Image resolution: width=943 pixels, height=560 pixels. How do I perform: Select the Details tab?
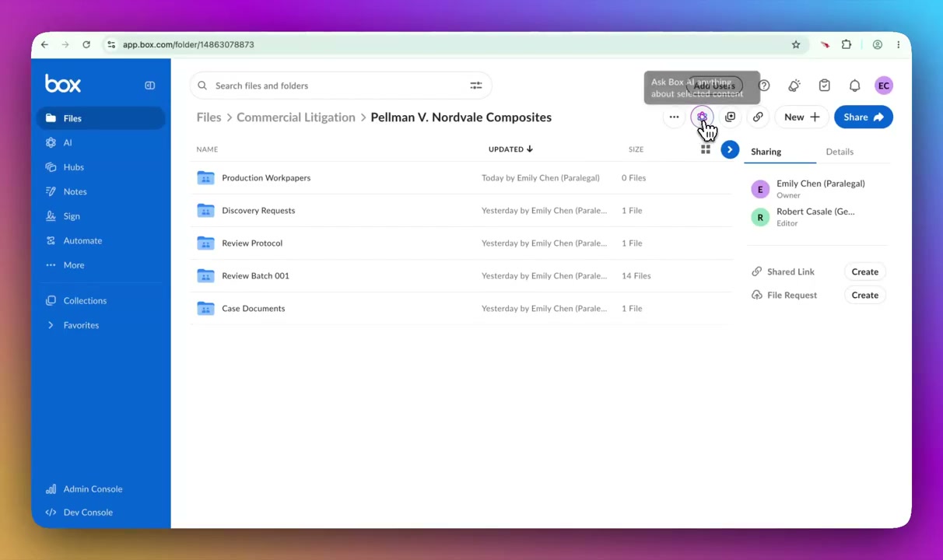[x=840, y=152]
